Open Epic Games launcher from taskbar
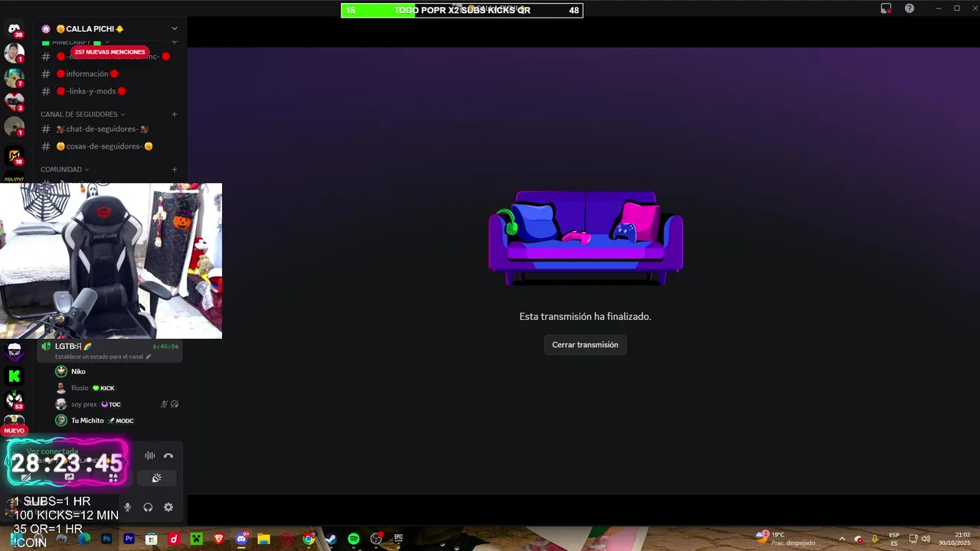 pos(398,539)
